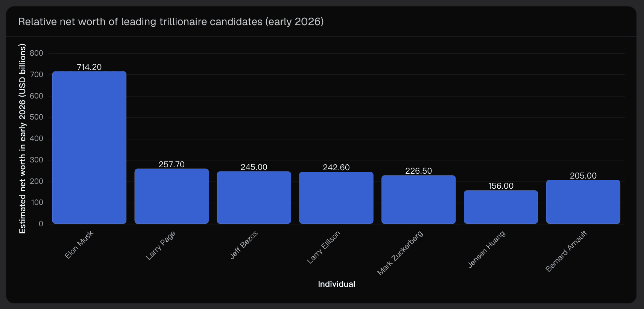The width and height of the screenshot is (644, 309).
Task: Click the chart title text
Action: tap(171, 21)
